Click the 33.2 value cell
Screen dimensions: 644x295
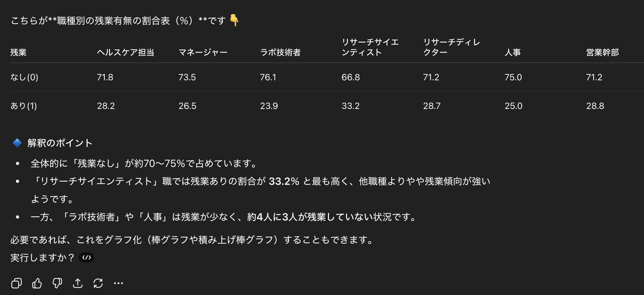click(351, 106)
